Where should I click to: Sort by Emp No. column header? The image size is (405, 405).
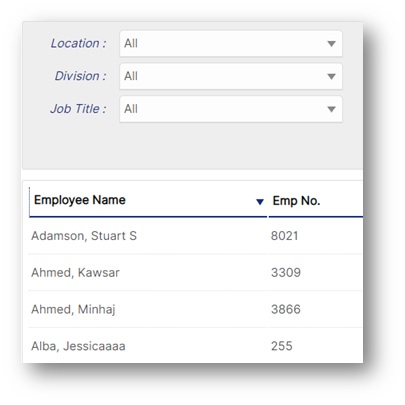click(x=296, y=201)
